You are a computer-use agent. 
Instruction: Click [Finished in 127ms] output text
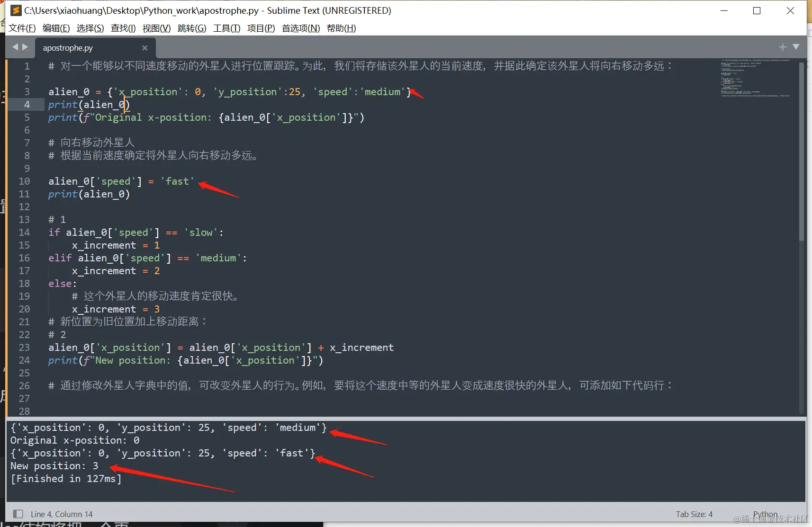point(66,479)
